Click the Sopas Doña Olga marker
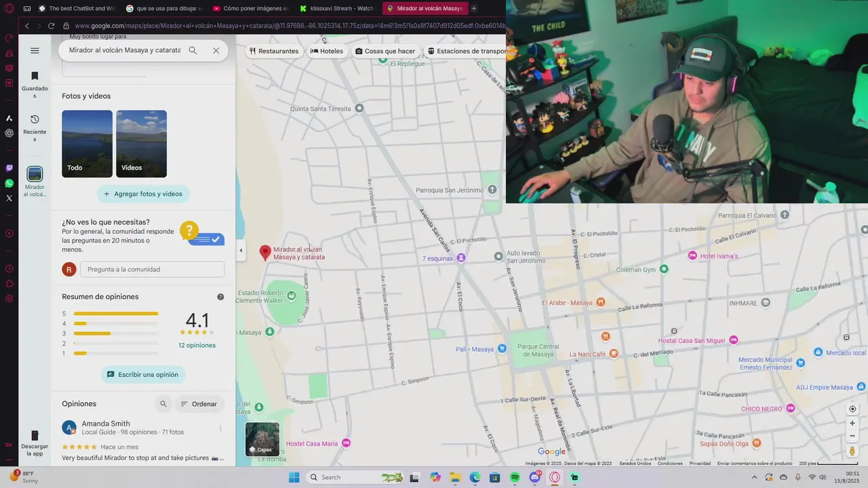 click(x=757, y=443)
